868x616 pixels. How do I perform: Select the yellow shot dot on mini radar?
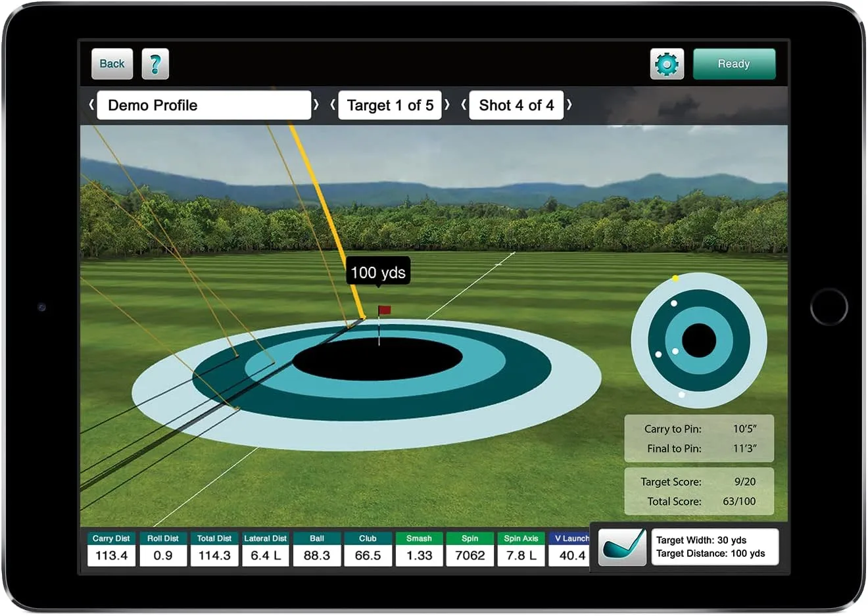point(675,278)
